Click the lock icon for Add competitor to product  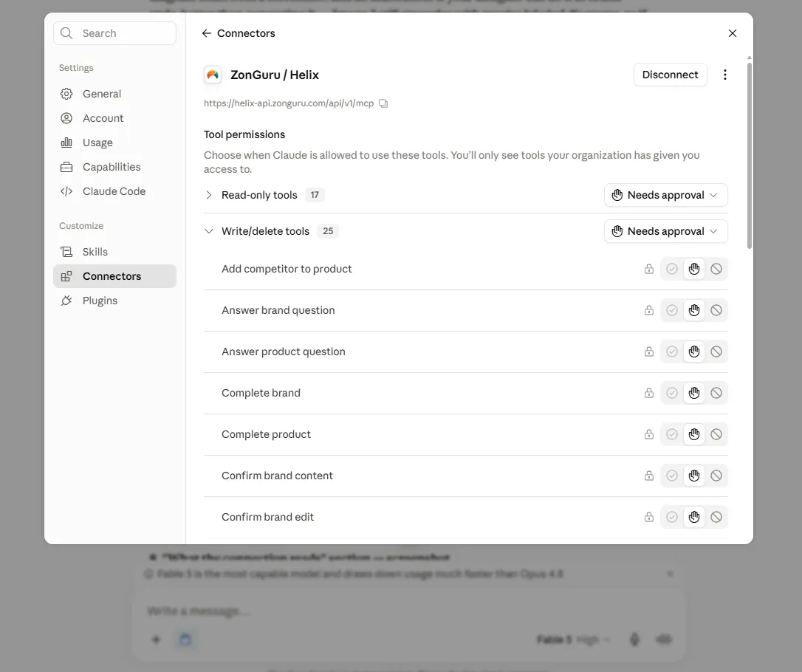point(649,269)
